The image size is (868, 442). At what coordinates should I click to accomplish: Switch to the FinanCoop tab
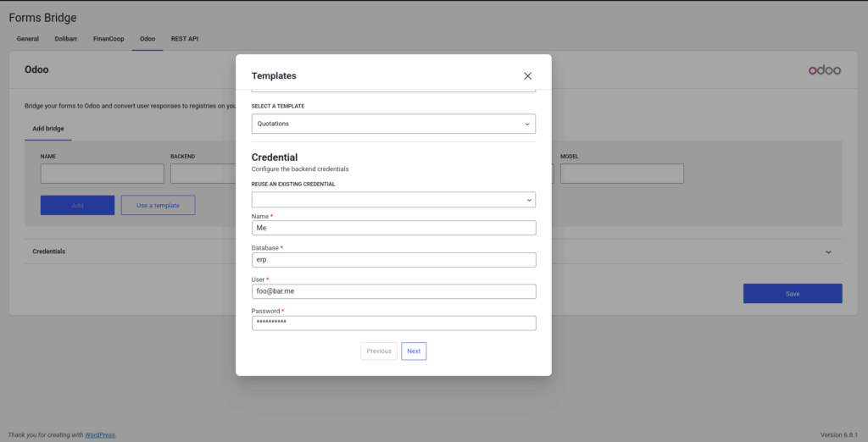(x=108, y=39)
